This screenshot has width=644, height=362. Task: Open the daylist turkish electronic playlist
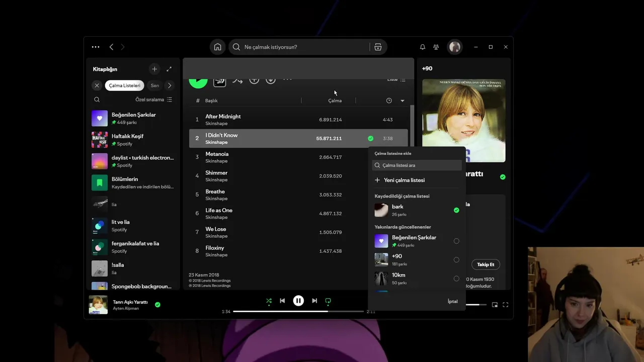(133, 161)
